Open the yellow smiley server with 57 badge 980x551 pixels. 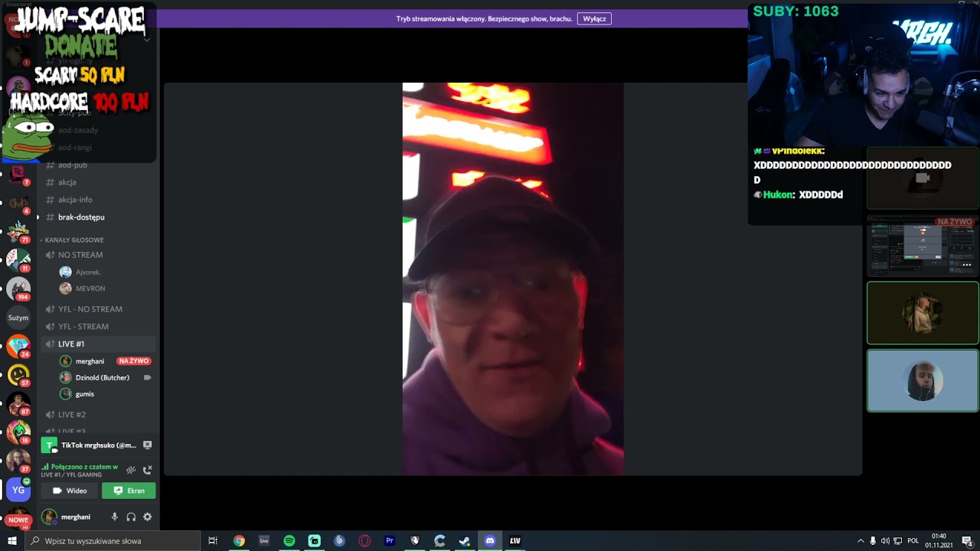click(x=18, y=375)
